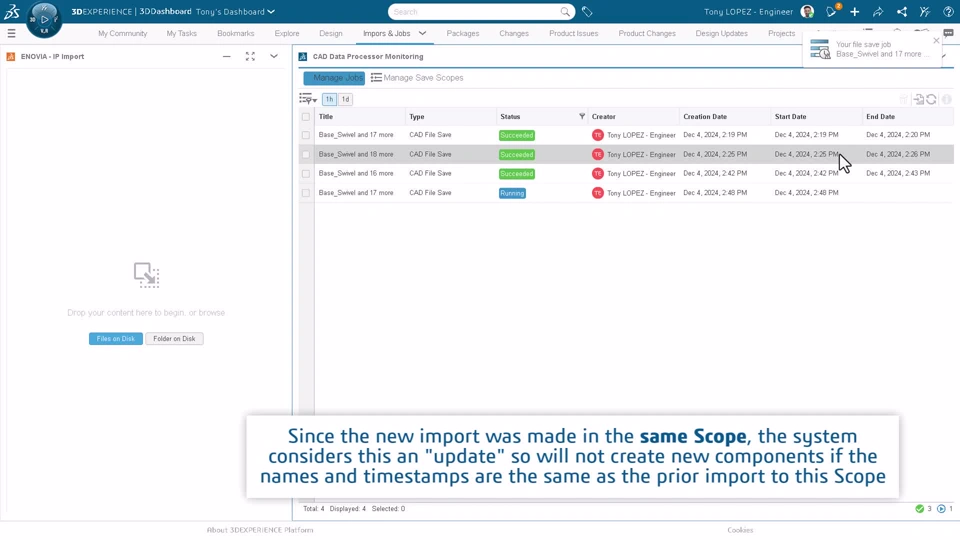Click the Files on Disk button
Viewport: 960px width, 540px height.
(116, 339)
